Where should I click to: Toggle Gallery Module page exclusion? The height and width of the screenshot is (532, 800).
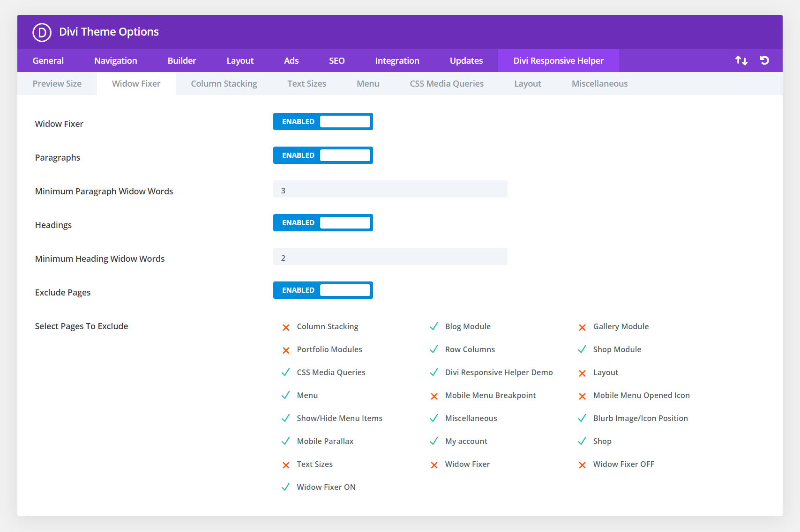click(582, 327)
